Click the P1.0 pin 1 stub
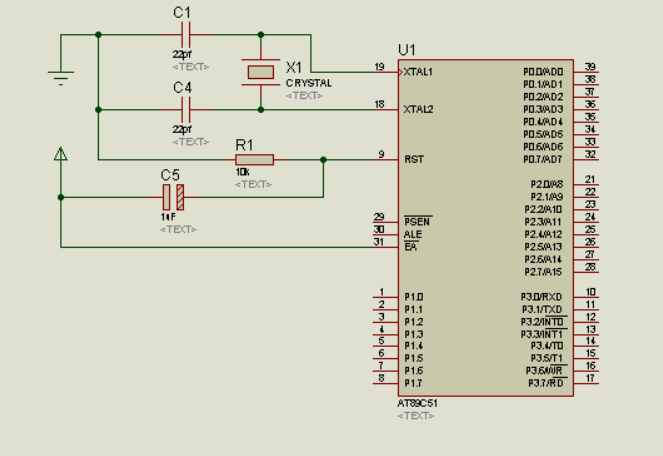This screenshot has height=456, width=663. click(385, 297)
